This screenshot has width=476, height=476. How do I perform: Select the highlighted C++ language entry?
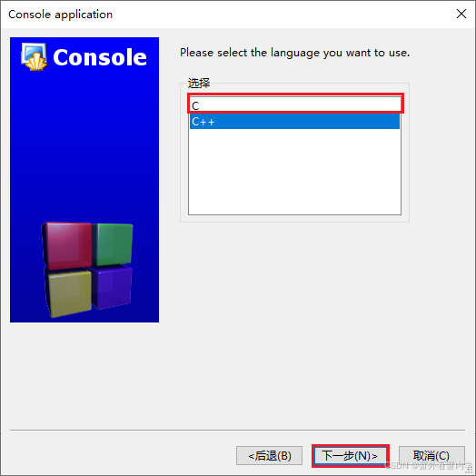point(294,121)
